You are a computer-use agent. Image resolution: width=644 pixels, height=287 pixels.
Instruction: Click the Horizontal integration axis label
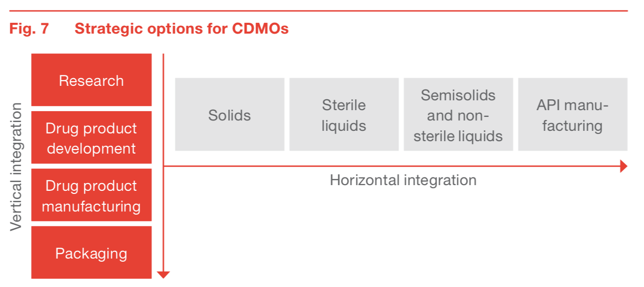[403, 180]
